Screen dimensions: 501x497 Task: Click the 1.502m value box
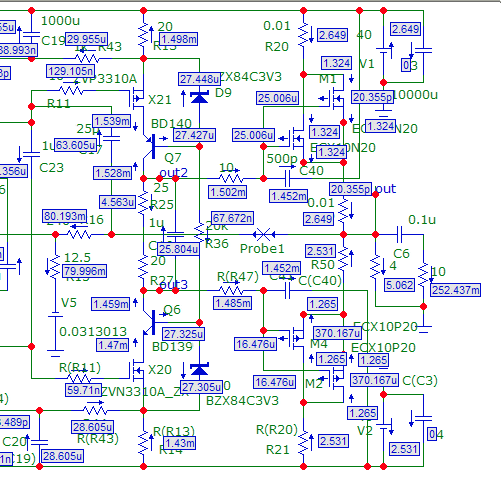[x=228, y=192]
